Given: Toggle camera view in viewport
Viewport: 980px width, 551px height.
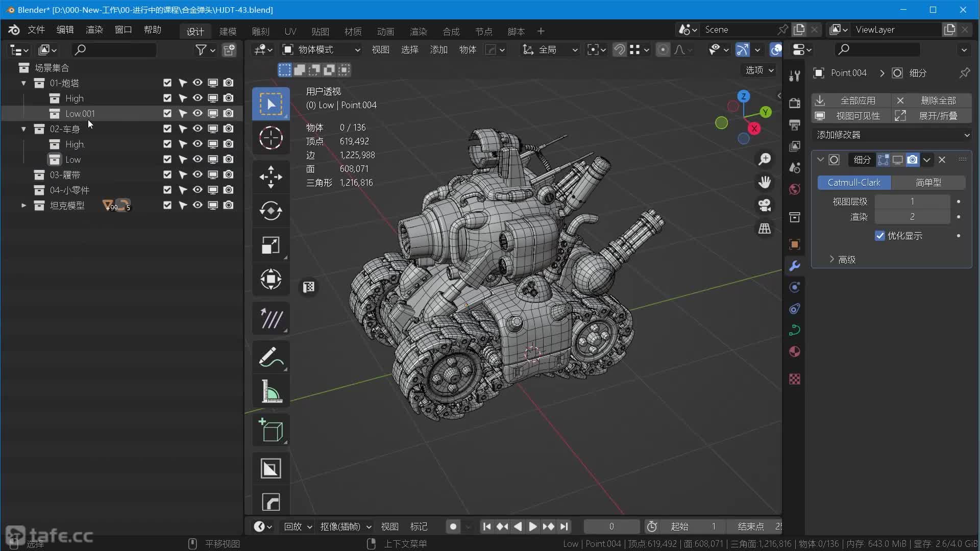Looking at the screenshot, I should (x=764, y=205).
